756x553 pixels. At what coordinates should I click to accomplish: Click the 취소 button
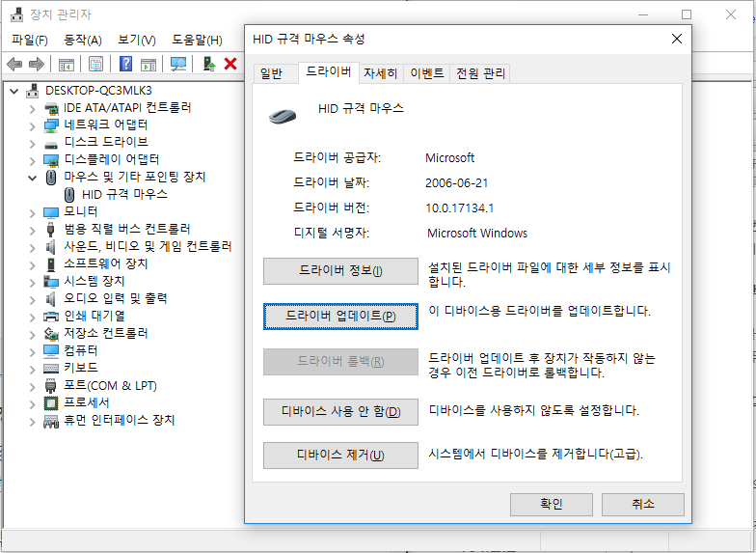tap(642, 504)
